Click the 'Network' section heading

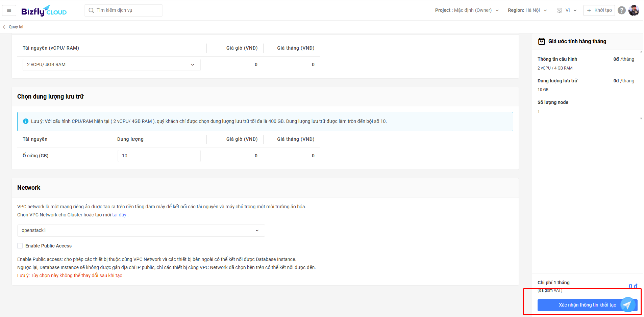point(29,188)
